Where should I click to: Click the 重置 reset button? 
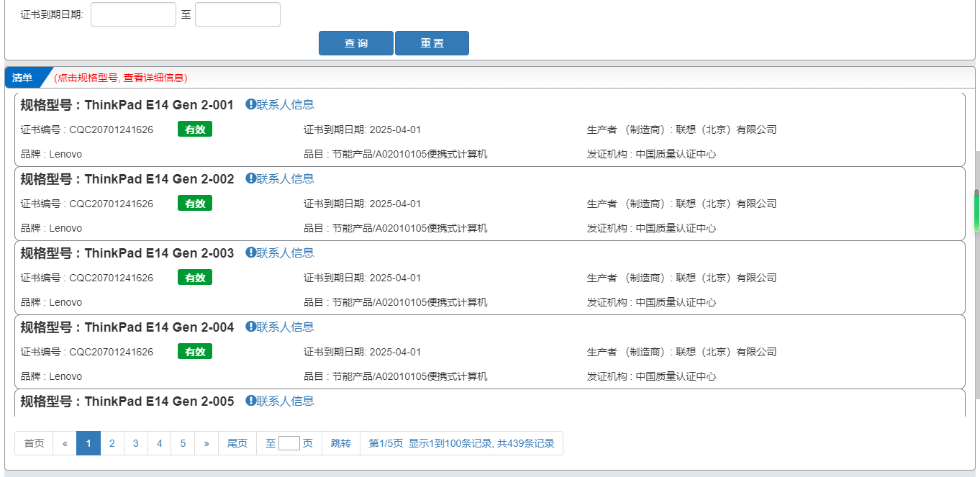pyautogui.click(x=432, y=43)
